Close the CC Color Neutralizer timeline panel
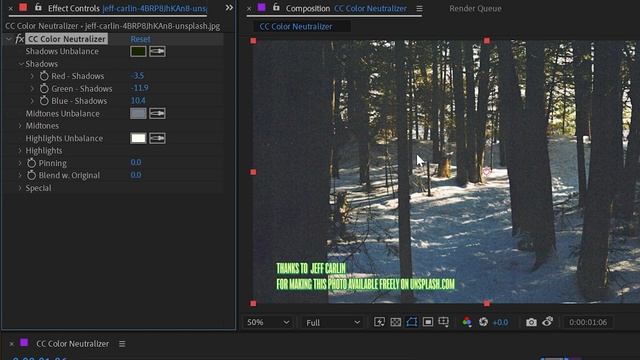 (x=11, y=344)
